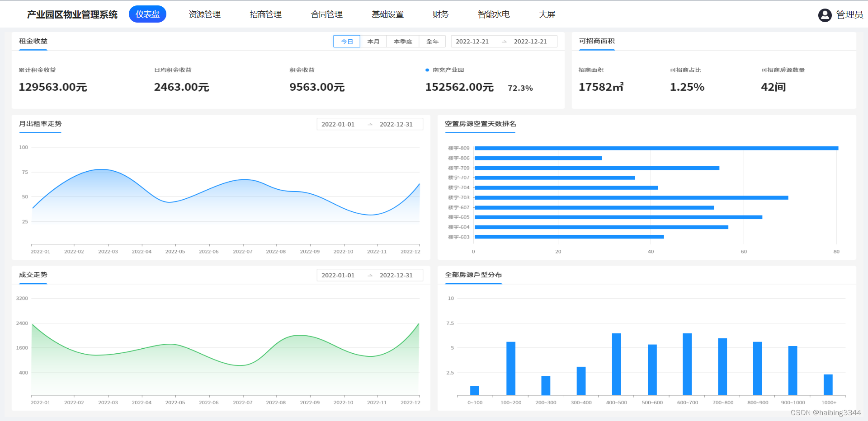Click the 楼宇-809 vacancy bar

point(656,148)
